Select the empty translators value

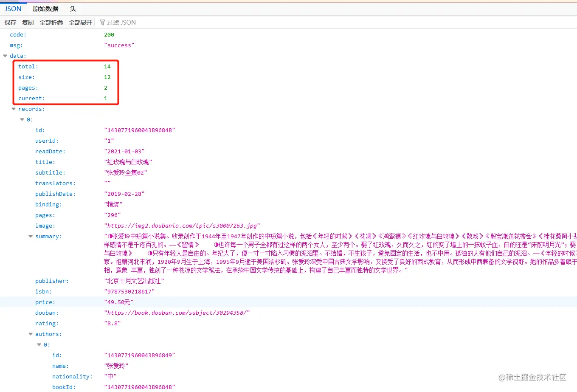(107, 183)
